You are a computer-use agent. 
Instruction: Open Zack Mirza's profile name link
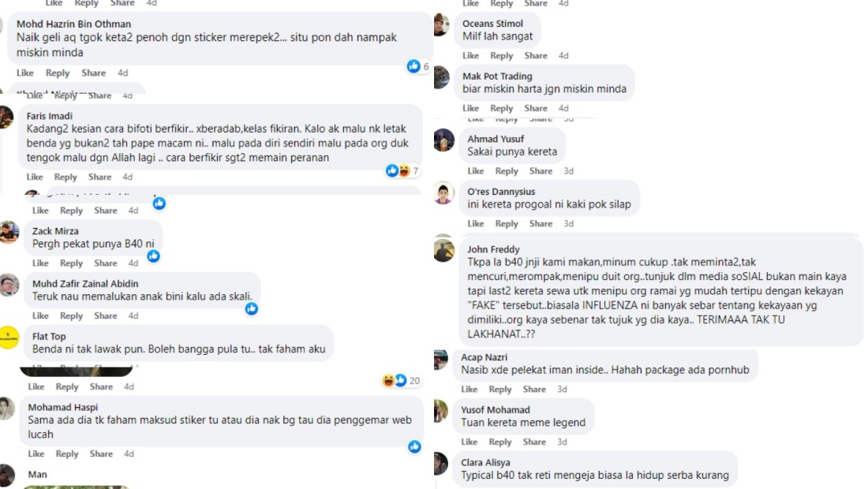pyautogui.click(x=55, y=230)
